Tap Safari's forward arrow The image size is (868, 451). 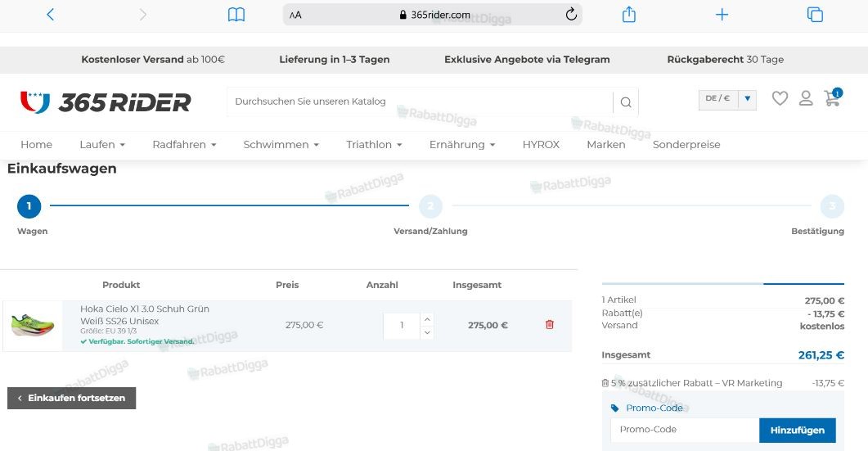(143, 15)
